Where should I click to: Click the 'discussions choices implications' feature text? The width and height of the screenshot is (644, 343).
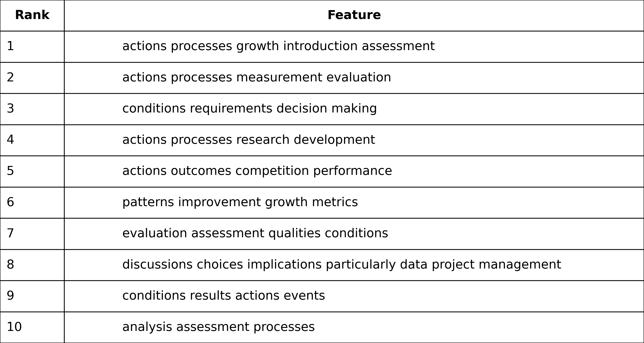pos(342,265)
